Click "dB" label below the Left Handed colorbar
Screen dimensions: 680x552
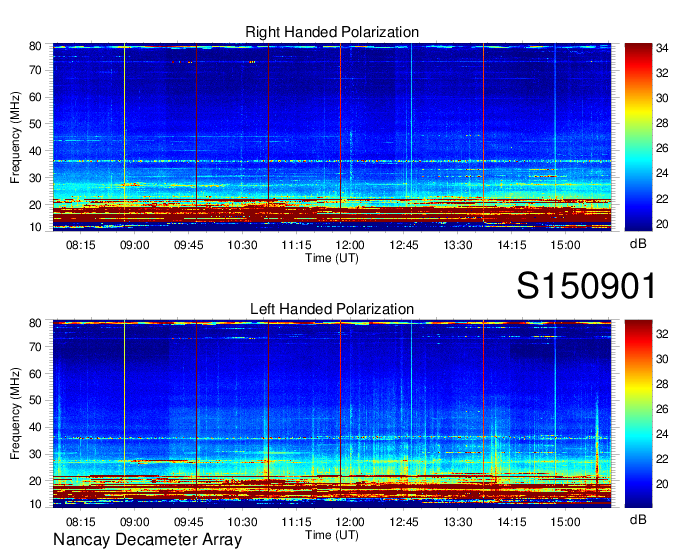pyautogui.click(x=638, y=519)
